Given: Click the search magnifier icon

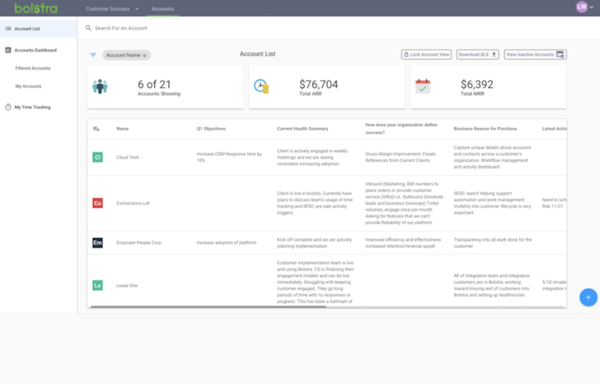Looking at the screenshot, I should click(88, 28).
